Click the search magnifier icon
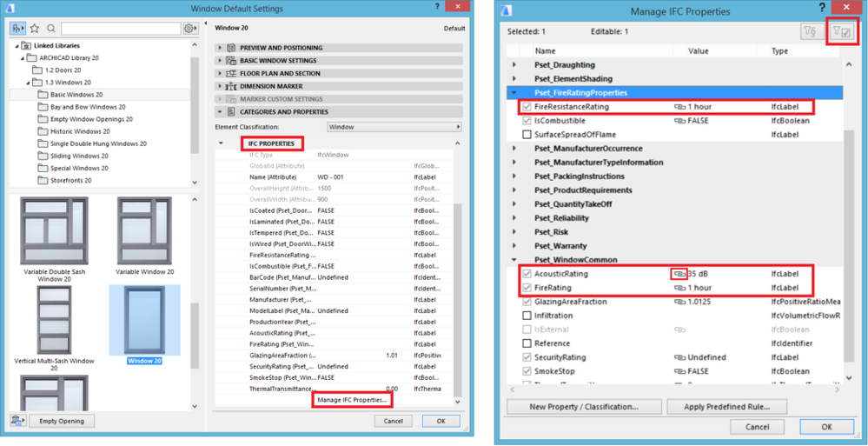868x446 pixels. (51, 29)
